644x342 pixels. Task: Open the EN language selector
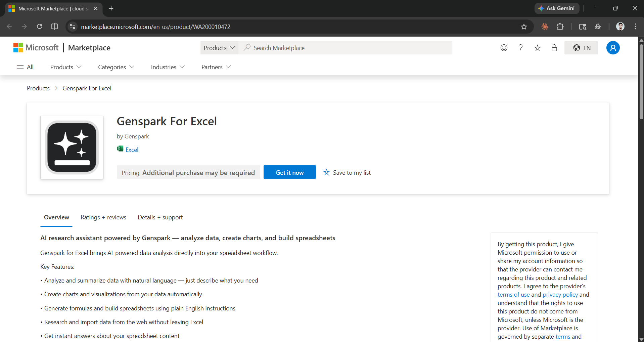coord(581,48)
